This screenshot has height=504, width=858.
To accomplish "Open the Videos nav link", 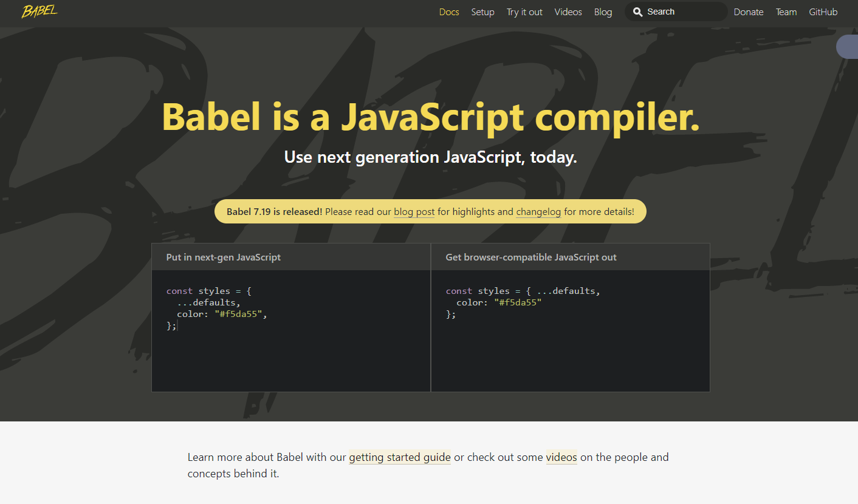I will tap(568, 12).
